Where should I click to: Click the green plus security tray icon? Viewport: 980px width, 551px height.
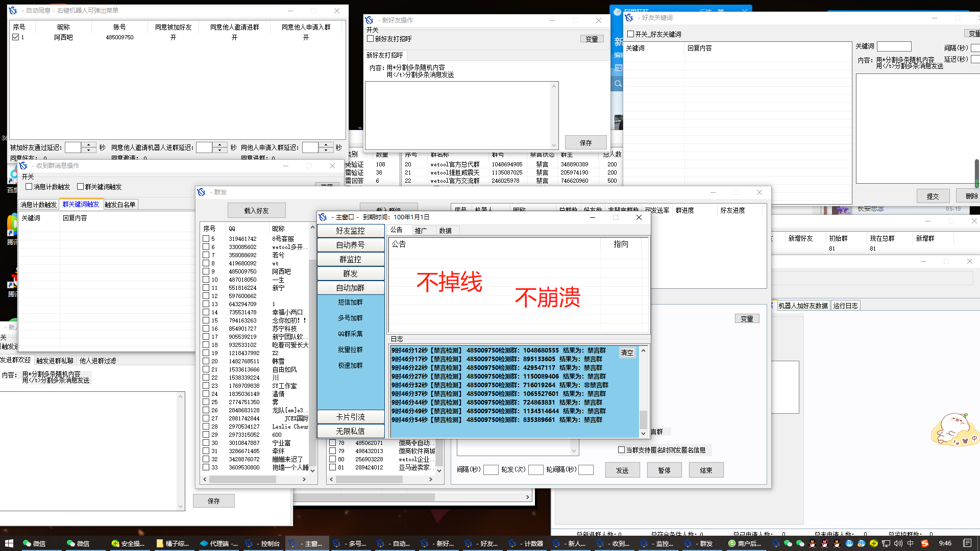click(874, 543)
